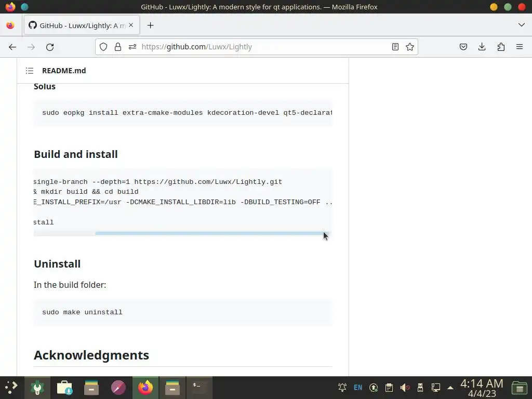Toggle reader view for this page

coord(395,47)
